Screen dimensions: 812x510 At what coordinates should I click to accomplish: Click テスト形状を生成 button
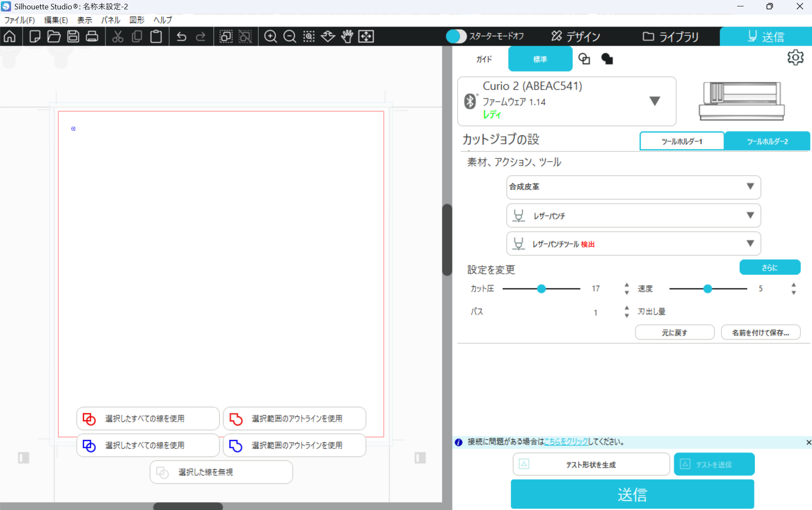coord(591,464)
